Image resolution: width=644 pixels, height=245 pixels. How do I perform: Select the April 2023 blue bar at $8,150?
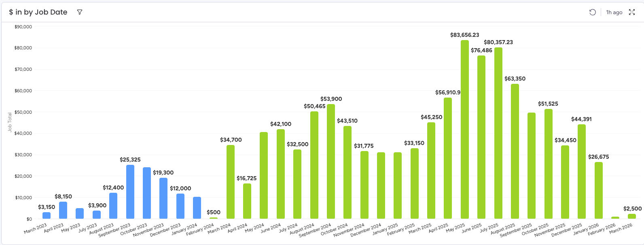point(63,211)
